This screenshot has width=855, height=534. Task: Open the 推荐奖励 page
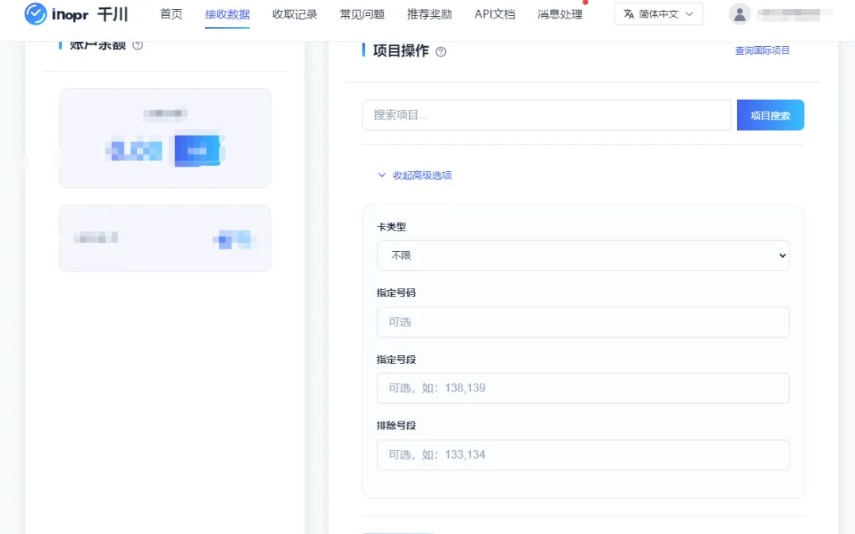tap(429, 14)
